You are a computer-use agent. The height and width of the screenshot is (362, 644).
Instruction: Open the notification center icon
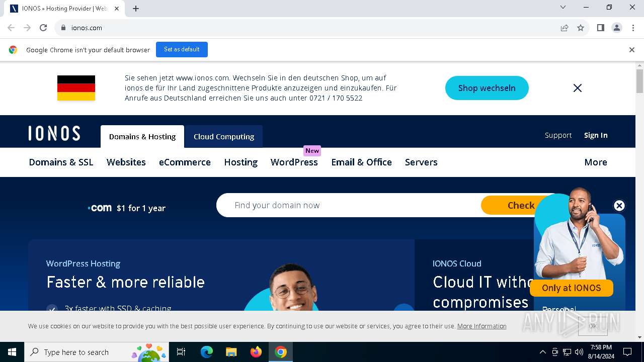coord(627,352)
